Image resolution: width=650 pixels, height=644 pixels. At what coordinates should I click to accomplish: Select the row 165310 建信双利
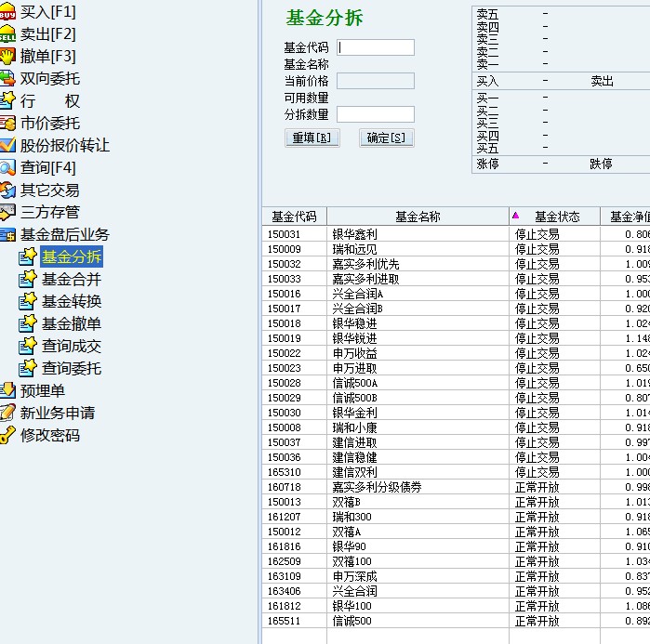456,472
